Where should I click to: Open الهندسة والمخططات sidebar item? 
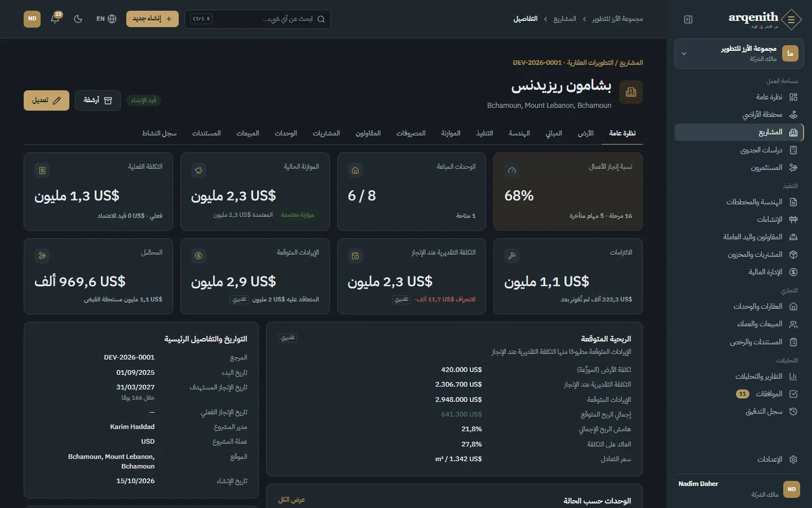point(739,202)
